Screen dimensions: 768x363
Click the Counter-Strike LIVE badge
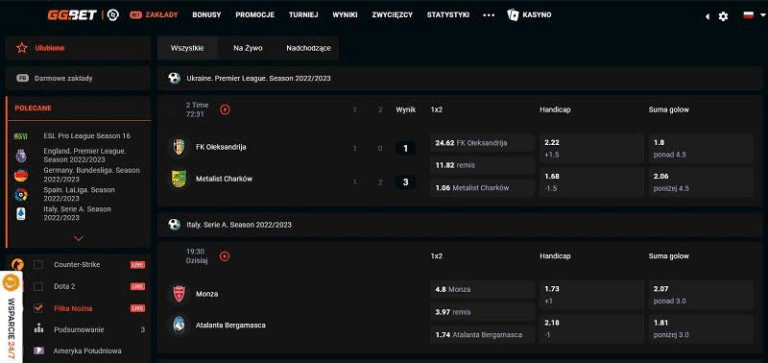pos(138,265)
